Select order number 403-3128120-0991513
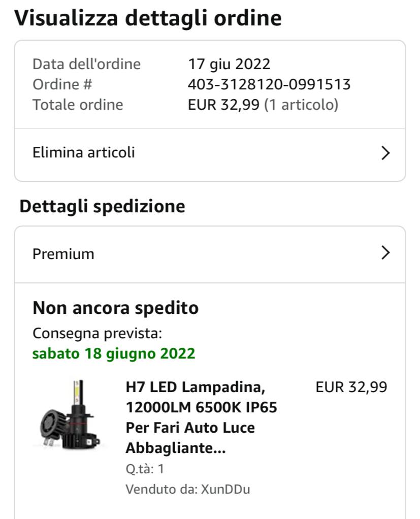 269,84
